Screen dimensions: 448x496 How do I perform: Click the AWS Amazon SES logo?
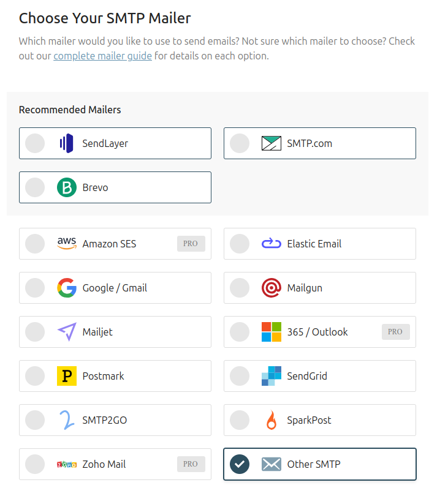pyautogui.click(x=67, y=243)
